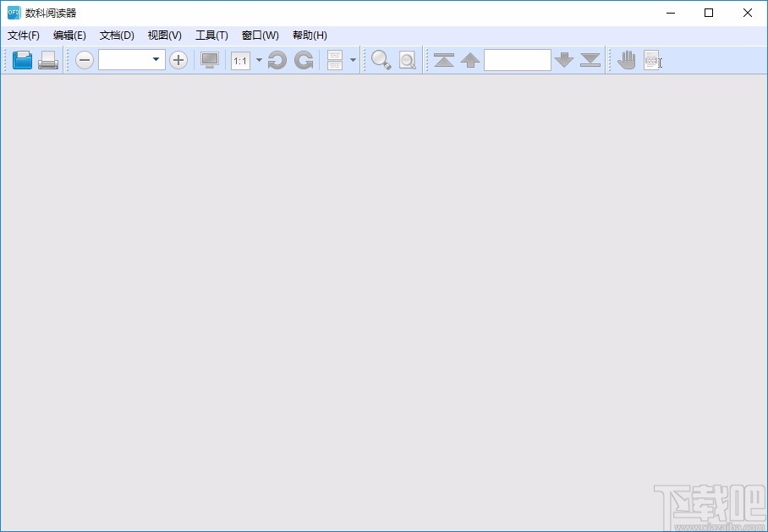Go to the next page arrow

click(x=564, y=60)
